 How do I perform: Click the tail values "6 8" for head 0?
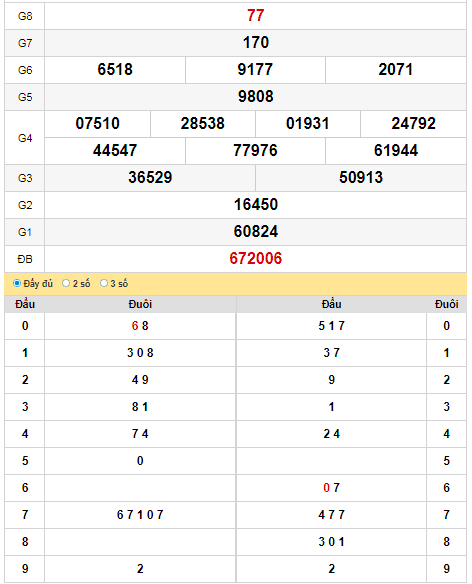140,326
